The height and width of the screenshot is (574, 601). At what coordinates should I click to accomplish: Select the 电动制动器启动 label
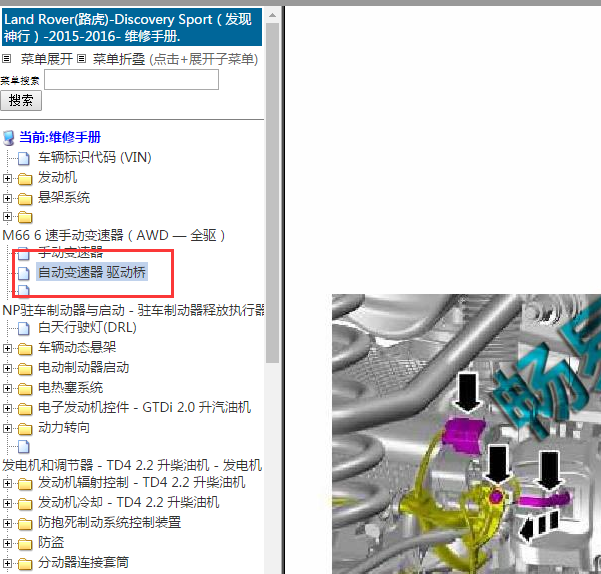tap(84, 367)
